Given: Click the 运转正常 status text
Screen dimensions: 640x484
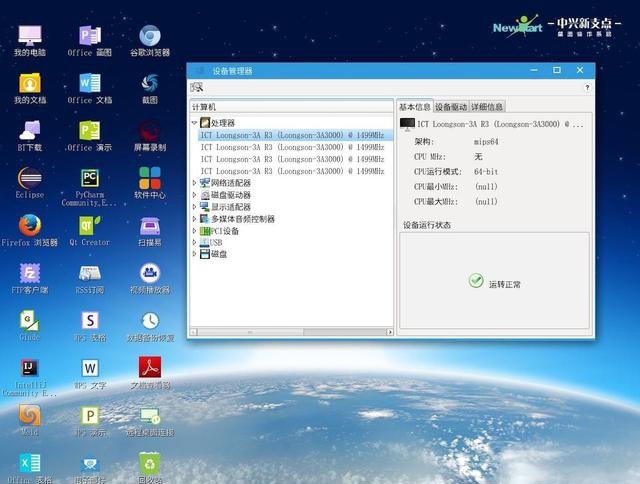Looking at the screenshot, I should point(504,284).
